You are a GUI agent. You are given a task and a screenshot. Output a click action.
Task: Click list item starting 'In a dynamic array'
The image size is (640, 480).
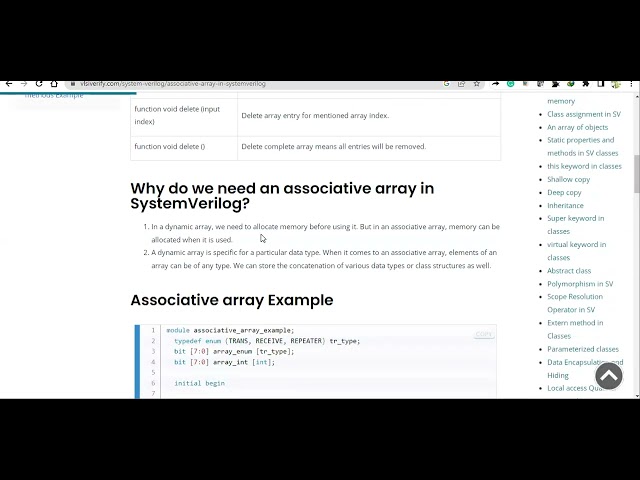click(325, 233)
